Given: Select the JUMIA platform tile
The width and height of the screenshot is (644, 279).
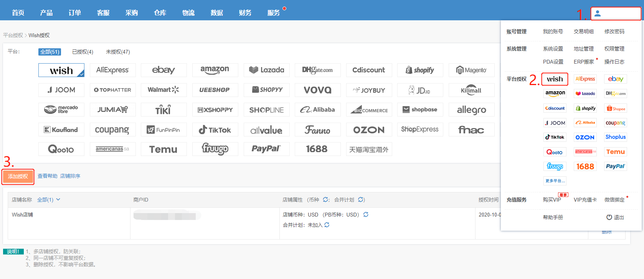Looking at the screenshot, I should tap(112, 110).
